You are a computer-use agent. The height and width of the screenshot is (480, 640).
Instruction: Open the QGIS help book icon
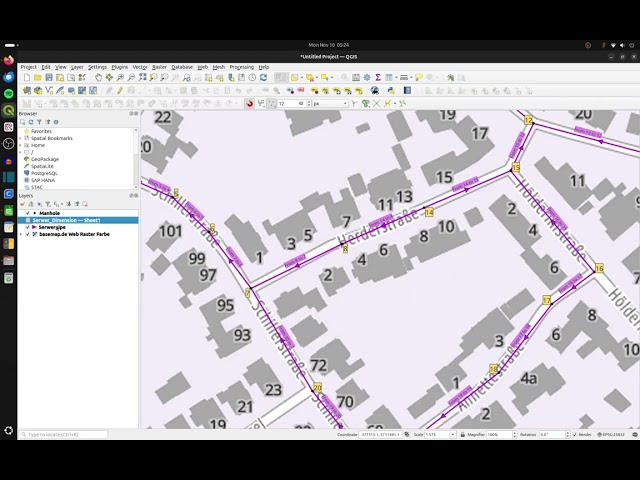[407, 91]
